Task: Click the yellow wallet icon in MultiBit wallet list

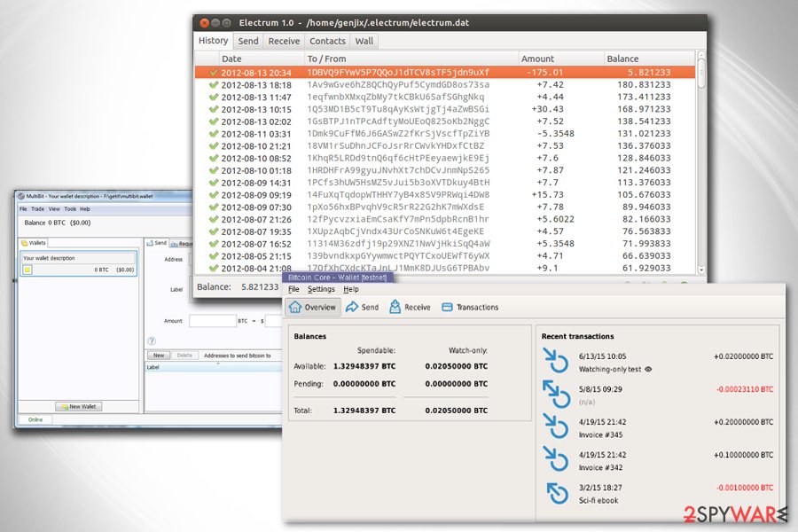Action: [x=27, y=270]
